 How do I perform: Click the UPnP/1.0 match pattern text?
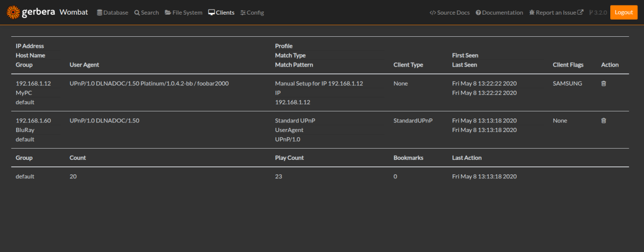(288, 140)
